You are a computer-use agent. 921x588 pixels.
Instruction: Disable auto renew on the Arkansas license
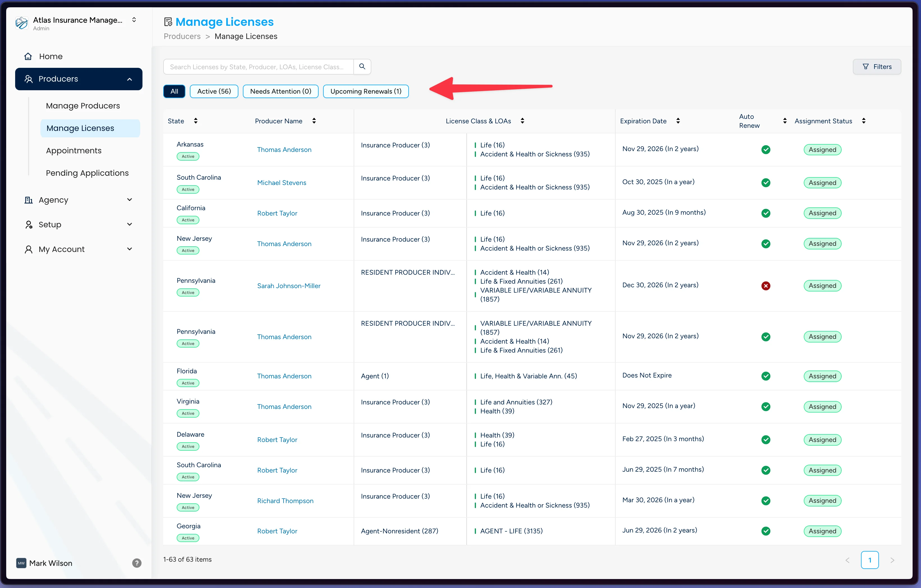[x=766, y=149]
